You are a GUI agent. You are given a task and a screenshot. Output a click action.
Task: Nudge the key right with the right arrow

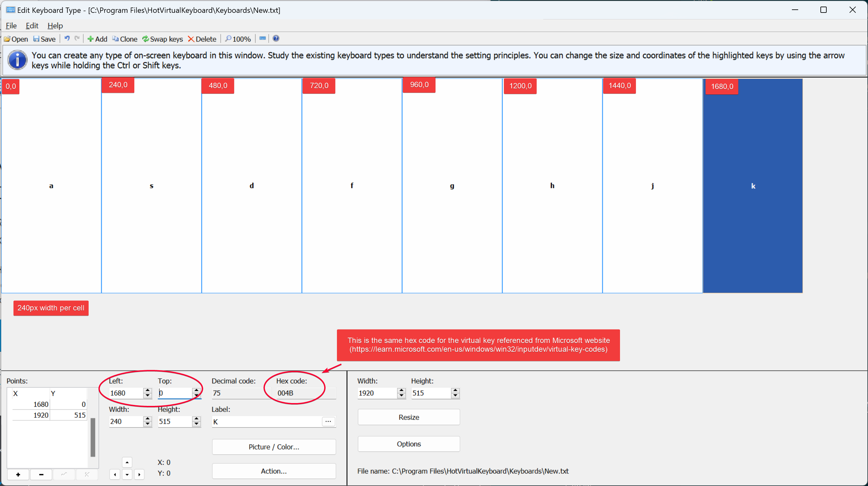(x=139, y=474)
